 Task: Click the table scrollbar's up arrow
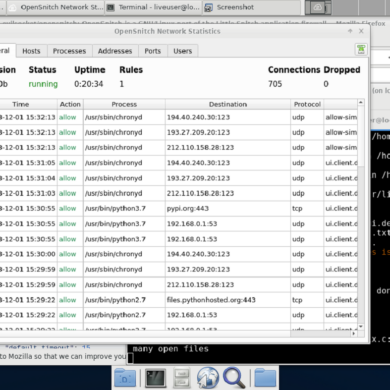point(361,102)
